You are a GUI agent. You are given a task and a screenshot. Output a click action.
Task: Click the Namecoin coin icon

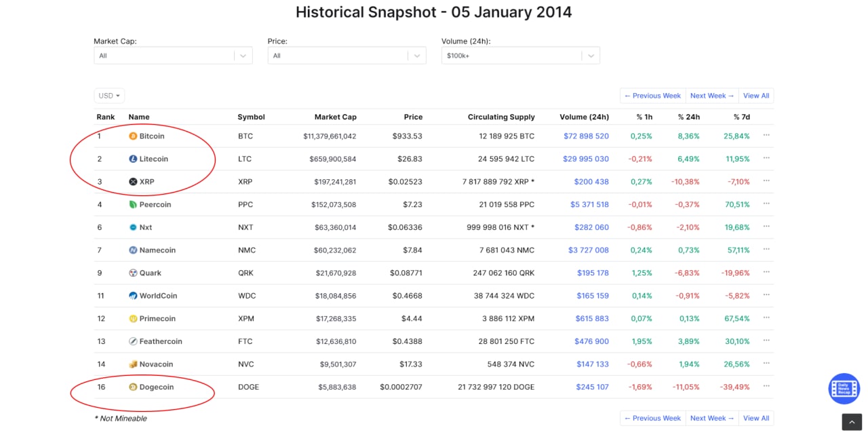[x=133, y=250]
